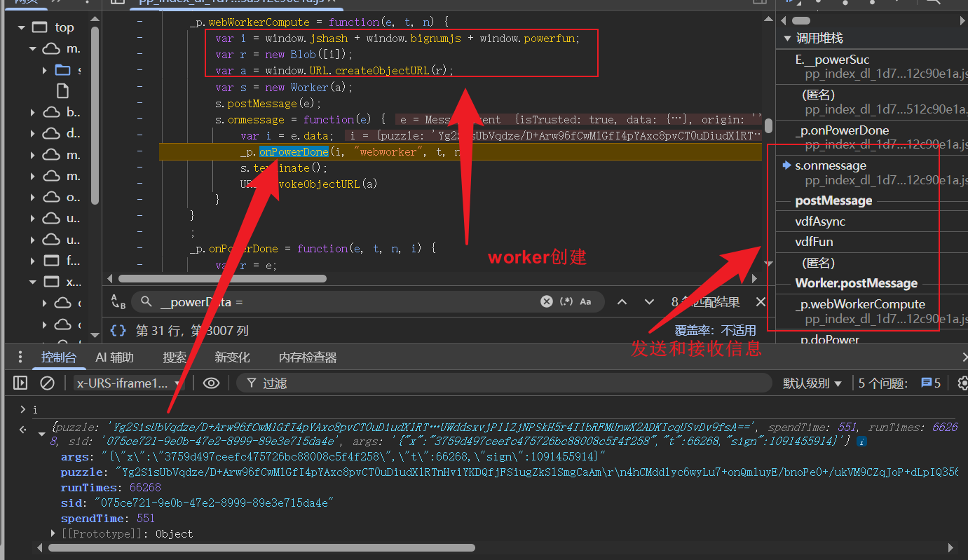This screenshot has height=560, width=968.
Task: Expand the blue folder in file tree
Action: tap(45, 70)
